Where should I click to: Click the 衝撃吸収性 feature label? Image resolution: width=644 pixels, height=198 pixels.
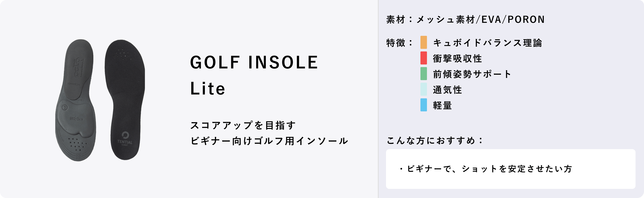[457, 59]
